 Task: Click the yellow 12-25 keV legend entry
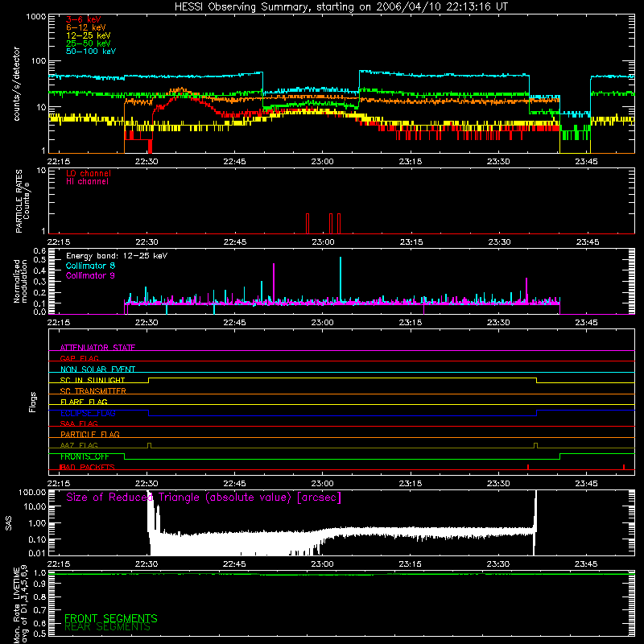89,35
